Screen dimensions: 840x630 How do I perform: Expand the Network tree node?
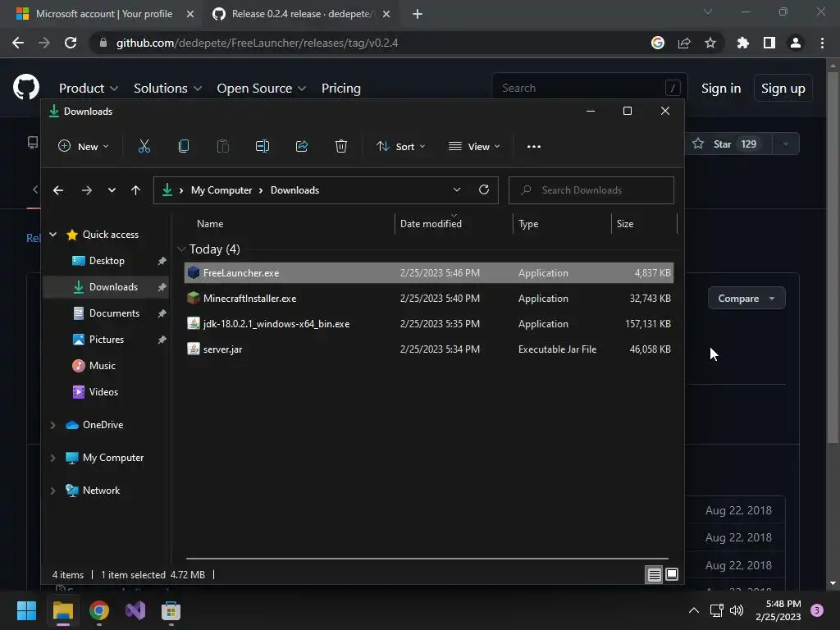[52, 491]
